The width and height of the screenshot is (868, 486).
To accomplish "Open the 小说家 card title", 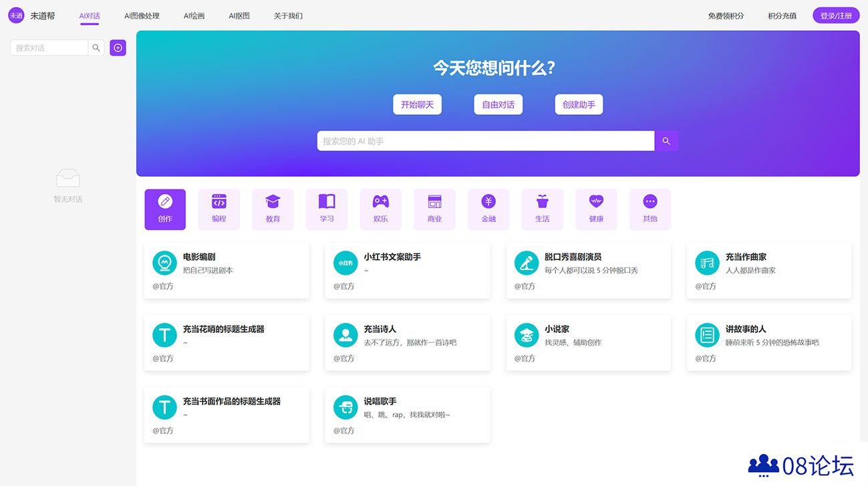I will point(557,329).
